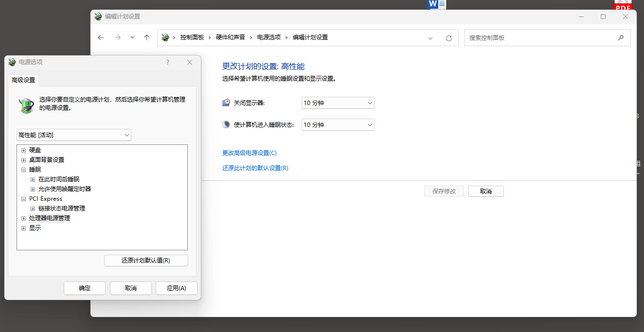Expand 链接状态电源管理 node
The width and height of the screenshot is (644, 332).
pos(33,209)
